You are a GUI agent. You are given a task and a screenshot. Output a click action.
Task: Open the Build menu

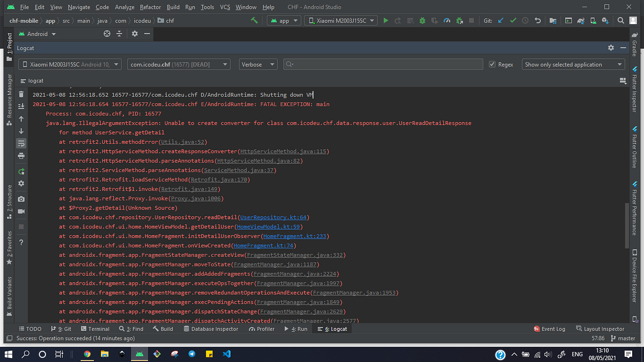[x=173, y=7]
